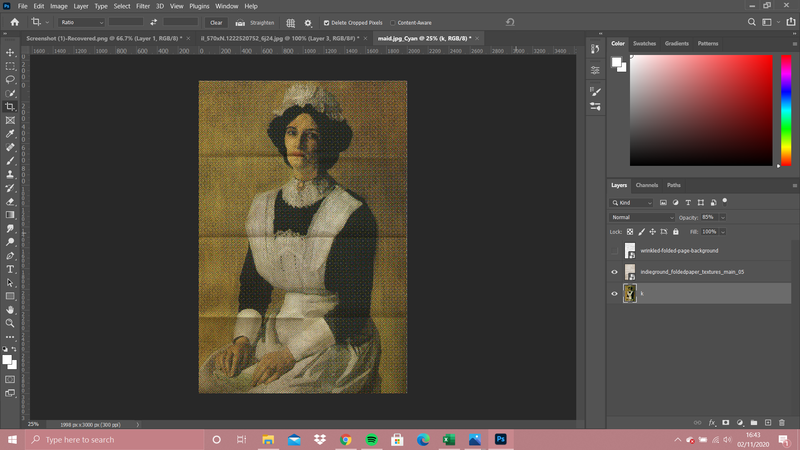Open the Color panel flyout menu
This screenshot has height=450, width=800.
coord(794,44)
